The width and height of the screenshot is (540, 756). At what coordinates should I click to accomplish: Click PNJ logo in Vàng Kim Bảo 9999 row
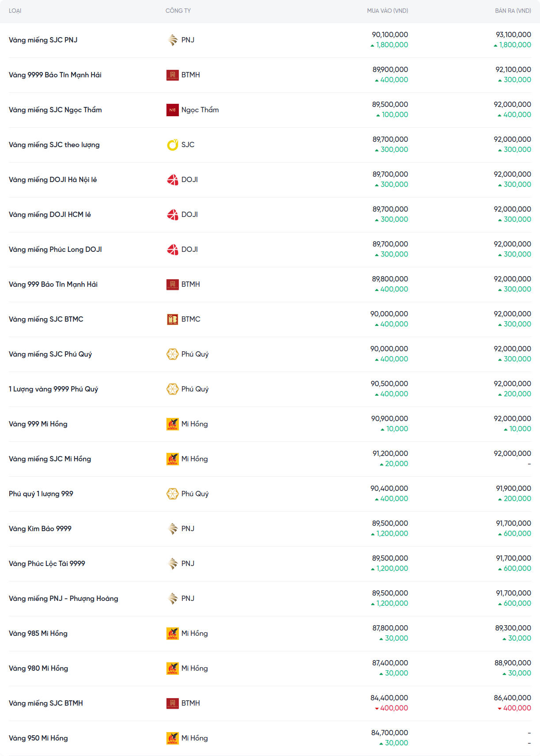tap(172, 529)
